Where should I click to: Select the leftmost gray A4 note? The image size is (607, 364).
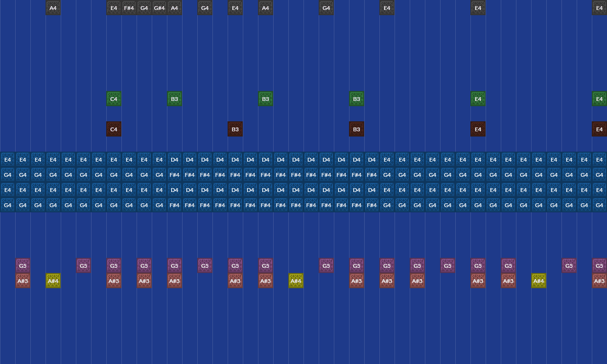click(x=53, y=8)
